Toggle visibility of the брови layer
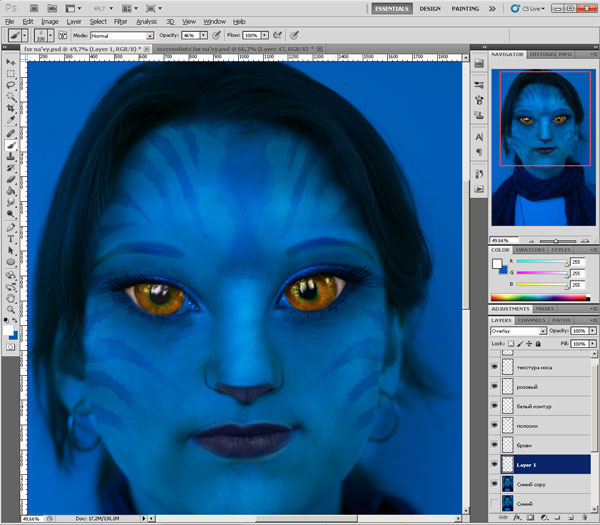Image resolution: width=600 pixels, height=525 pixels. pyautogui.click(x=496, y=444)
